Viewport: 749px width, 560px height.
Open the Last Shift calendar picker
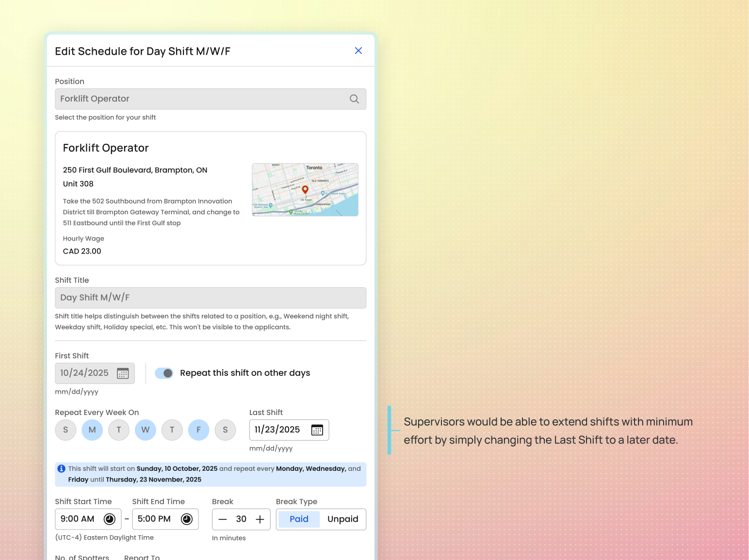(317, 430)
